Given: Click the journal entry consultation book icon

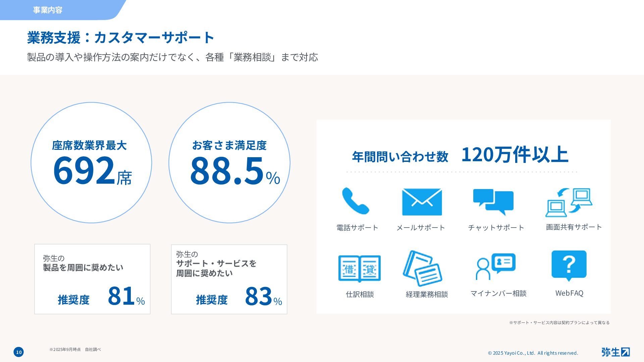Looking at the screenshot, I should [x=359, y=268].
